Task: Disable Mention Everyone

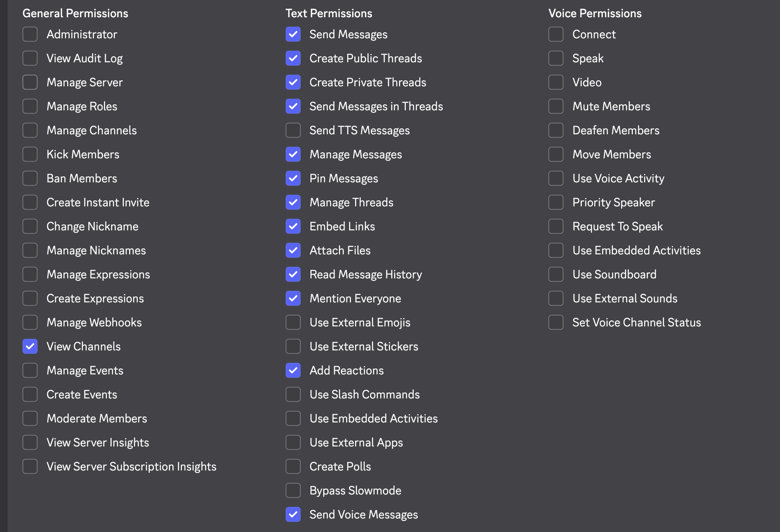Action: click(x=293, y=298)
